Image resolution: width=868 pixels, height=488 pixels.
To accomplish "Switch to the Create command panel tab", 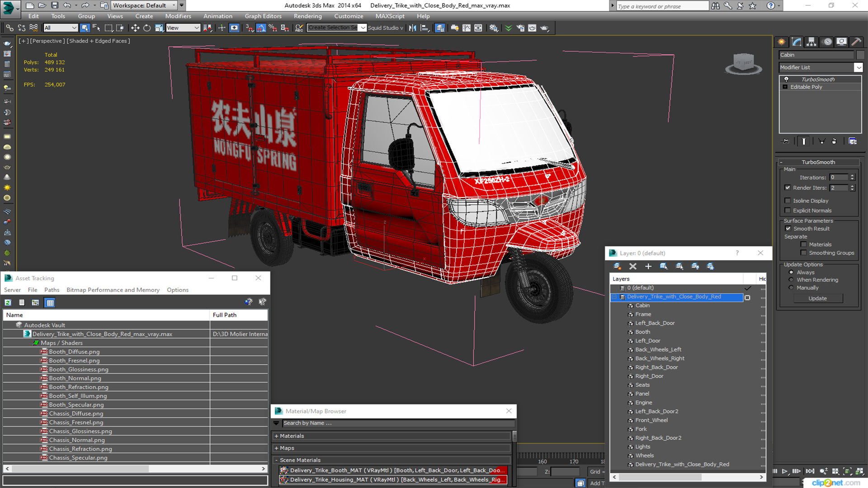I will [x=782, y=42].
